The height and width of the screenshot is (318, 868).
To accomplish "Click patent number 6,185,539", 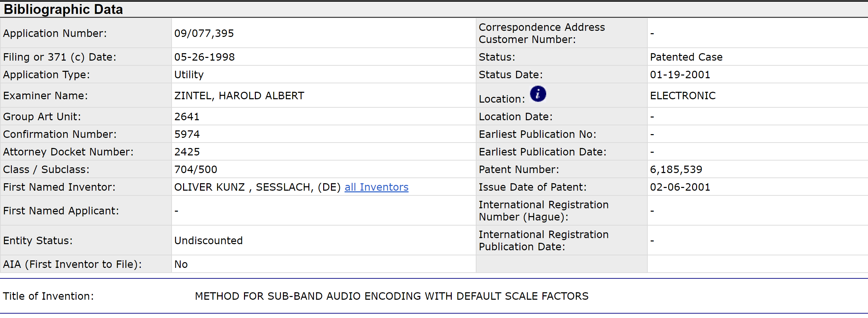I will [x=676, y=170].
